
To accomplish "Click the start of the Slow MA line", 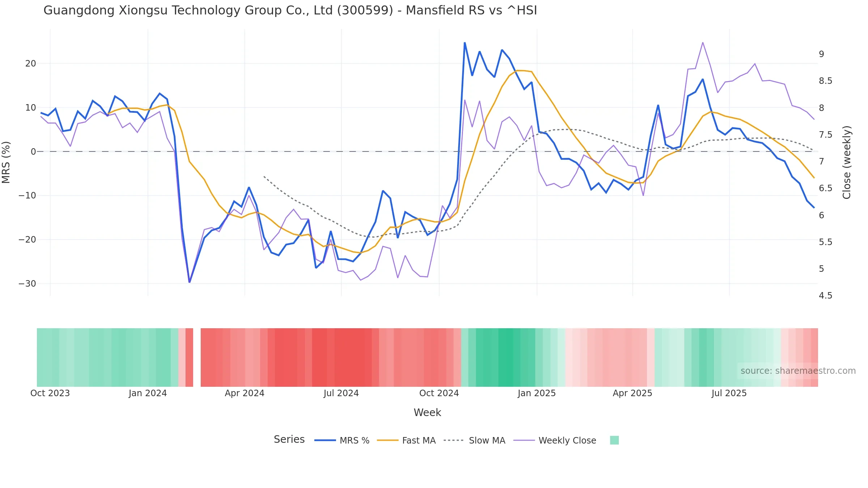I will 264,177.
